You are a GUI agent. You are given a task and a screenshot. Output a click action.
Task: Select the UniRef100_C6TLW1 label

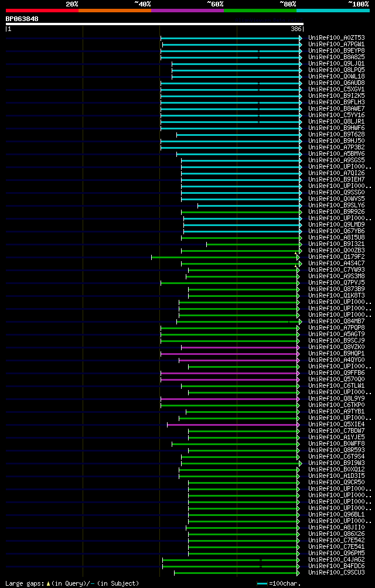tap(336, 385)
